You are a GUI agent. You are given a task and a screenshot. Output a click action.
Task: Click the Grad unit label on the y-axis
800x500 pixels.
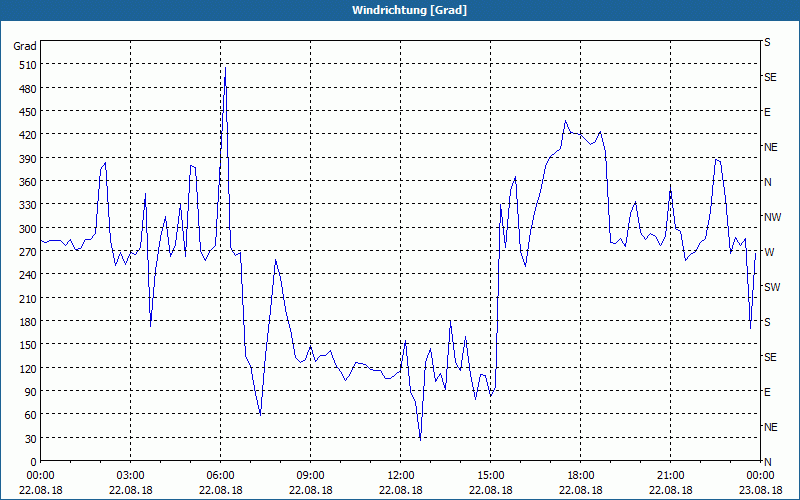[x=24, y=46]
